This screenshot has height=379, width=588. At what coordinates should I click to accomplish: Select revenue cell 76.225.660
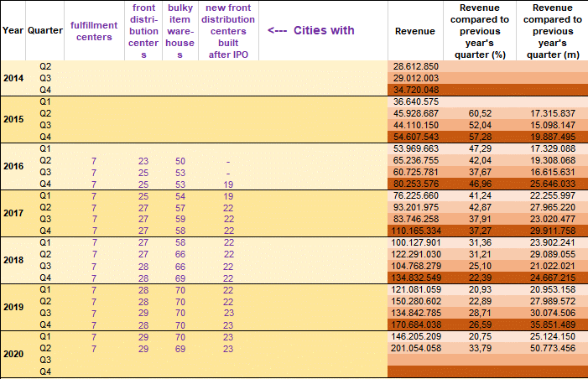point(415,195)
